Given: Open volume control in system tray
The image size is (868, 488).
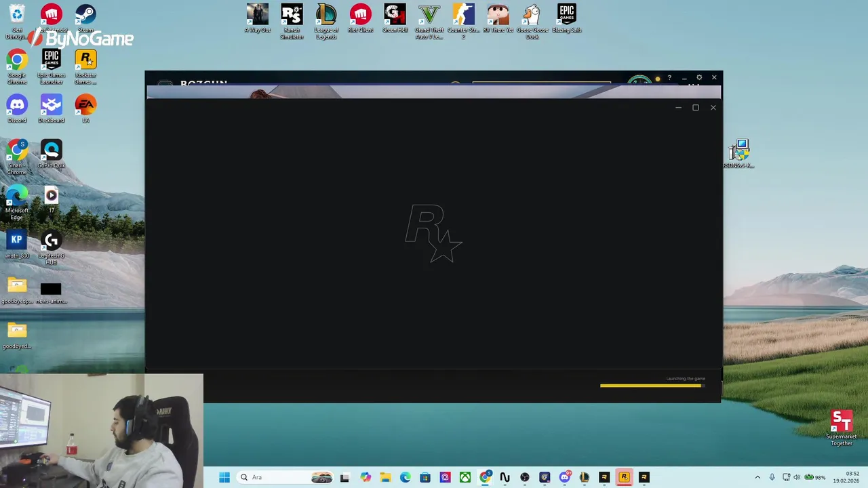Looking at the screenshot, I should coord(797,477).
